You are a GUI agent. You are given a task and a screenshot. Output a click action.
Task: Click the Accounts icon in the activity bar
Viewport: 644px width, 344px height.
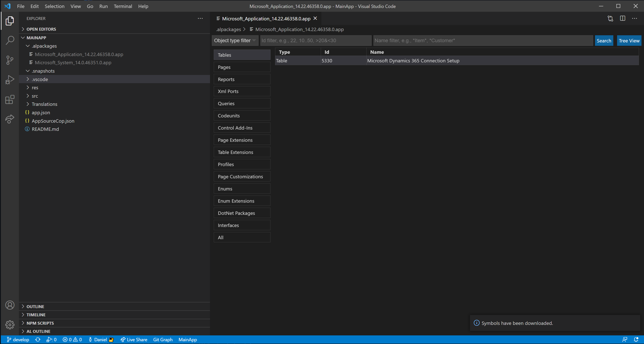tap(10, 305)
